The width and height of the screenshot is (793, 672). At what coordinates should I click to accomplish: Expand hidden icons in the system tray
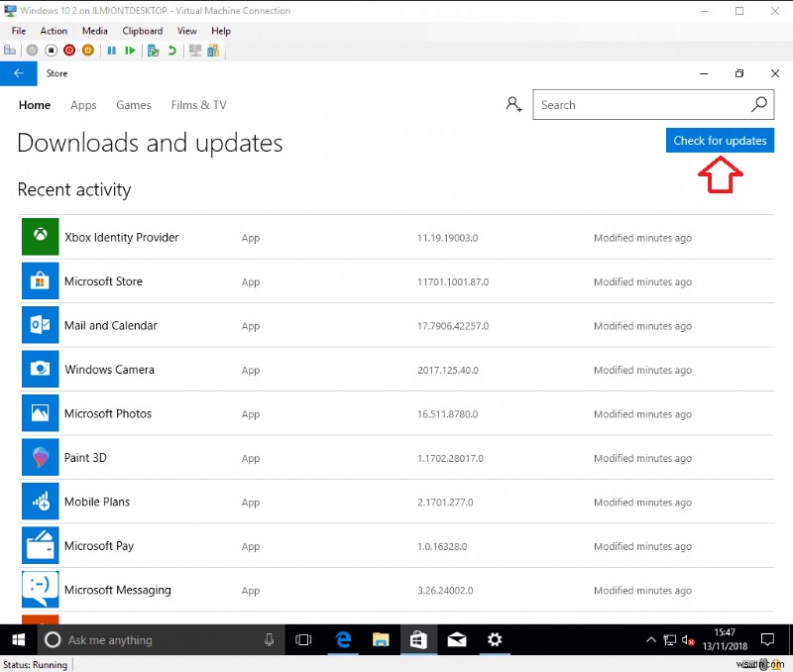click(x=651, y=639)
